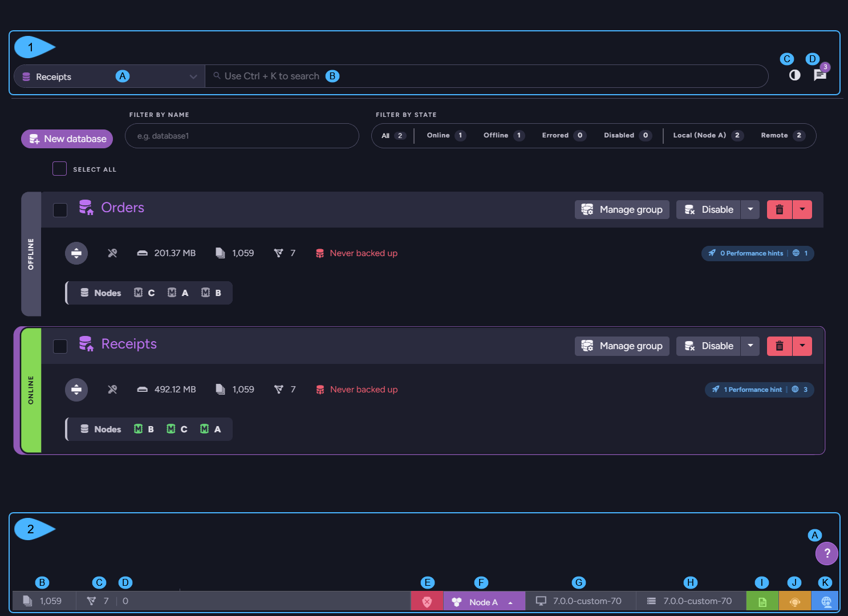Click the Orders unpinned tool icon
This screenshot has height=616, width=848.
(x=112, y=253)
